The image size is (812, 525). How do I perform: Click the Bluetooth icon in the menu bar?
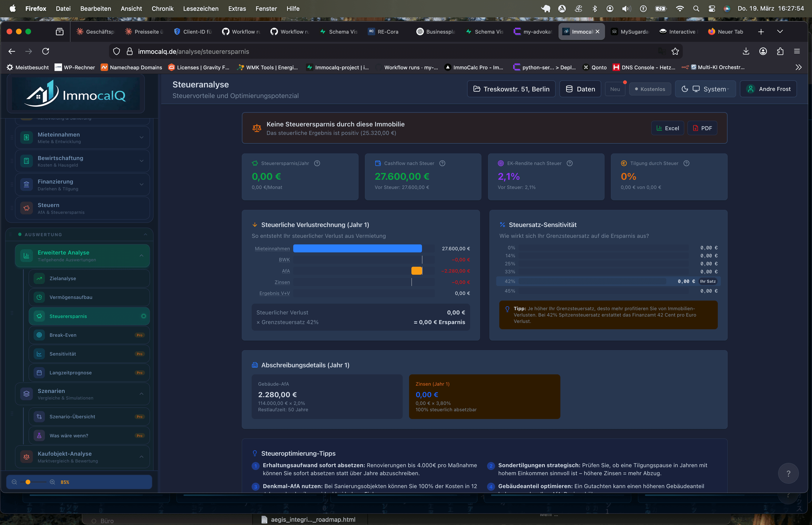click(595, 8)
